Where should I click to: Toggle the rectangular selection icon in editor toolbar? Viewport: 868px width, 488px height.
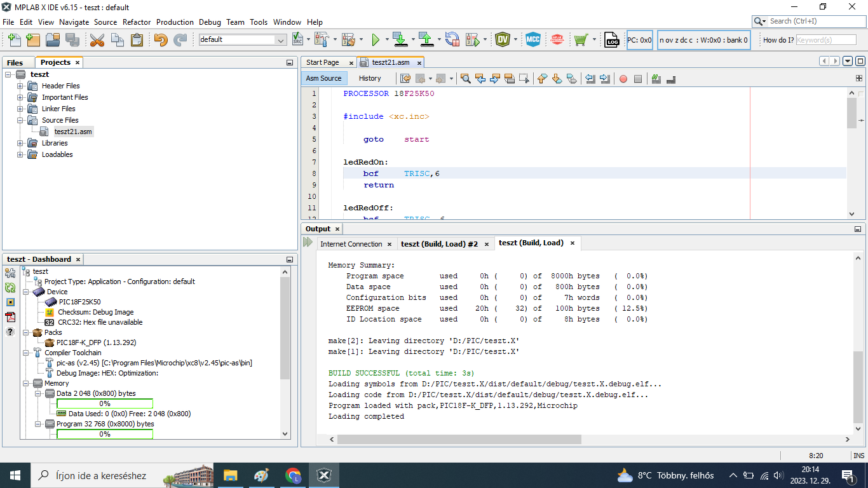click(524, 79)
